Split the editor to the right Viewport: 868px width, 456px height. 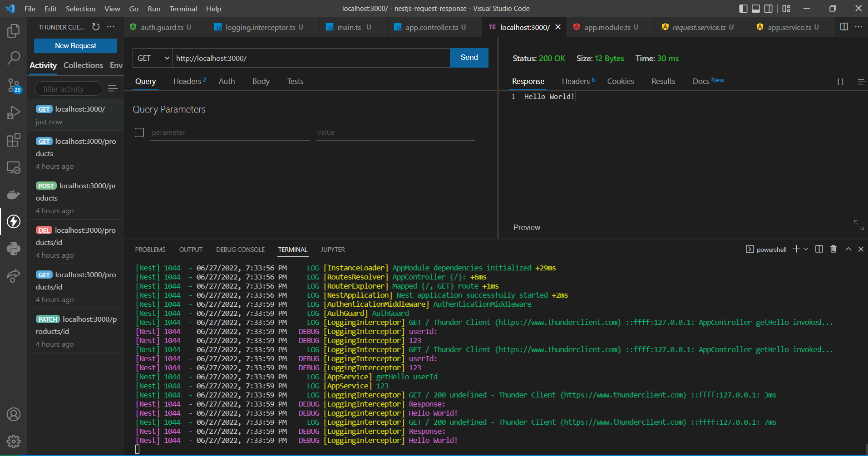click(x=844, y=27)
